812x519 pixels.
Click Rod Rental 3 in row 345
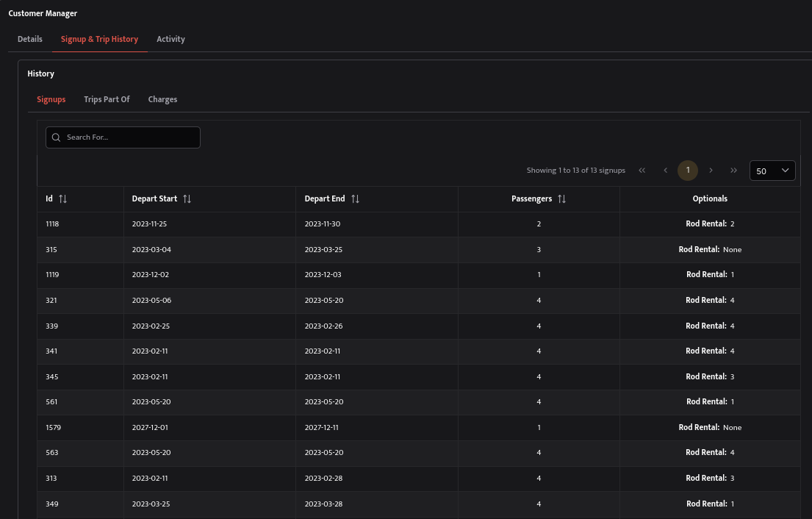click(x=710, y=376)
